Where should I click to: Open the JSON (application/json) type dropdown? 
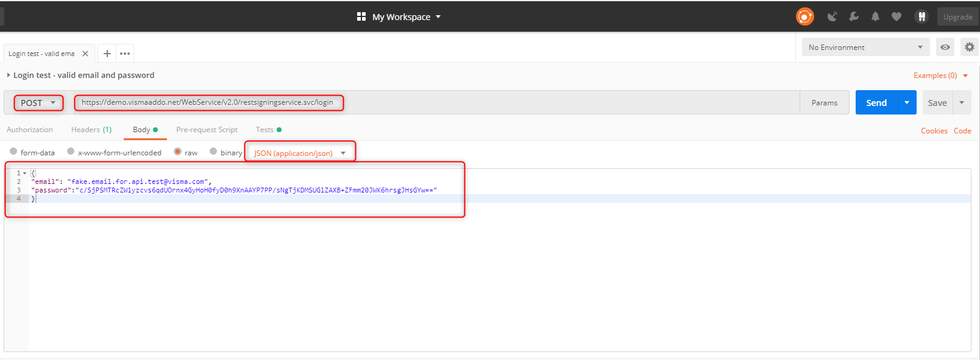(300, 153)
